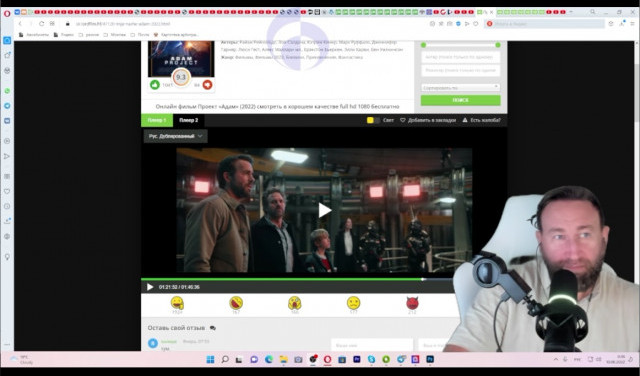
Task: Expand the system tray hidden icons chevron
Action: click(x=556, y=359)
